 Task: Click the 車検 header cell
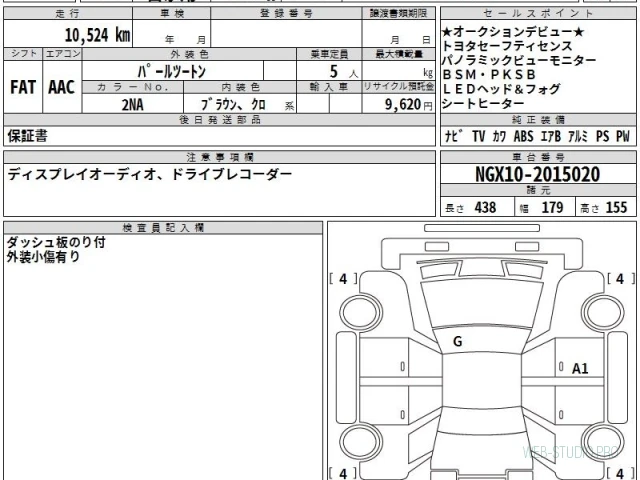point(172,13)
